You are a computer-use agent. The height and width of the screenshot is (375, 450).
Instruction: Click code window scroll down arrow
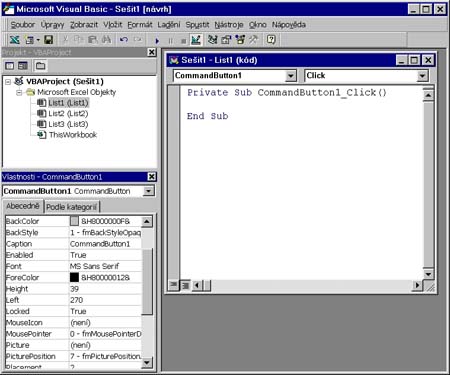pyautogui.click(x=428, y=274)
